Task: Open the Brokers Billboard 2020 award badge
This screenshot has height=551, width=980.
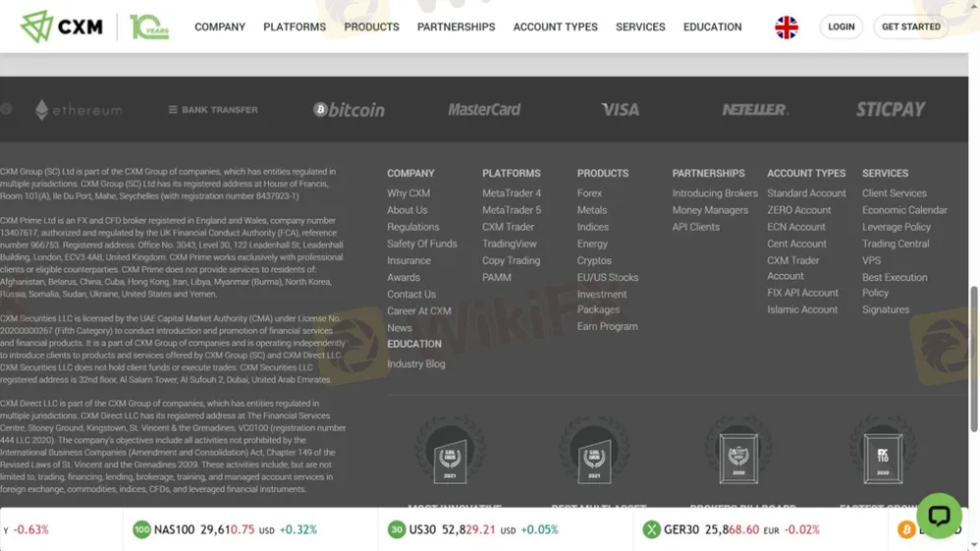Action: (738, 452)
